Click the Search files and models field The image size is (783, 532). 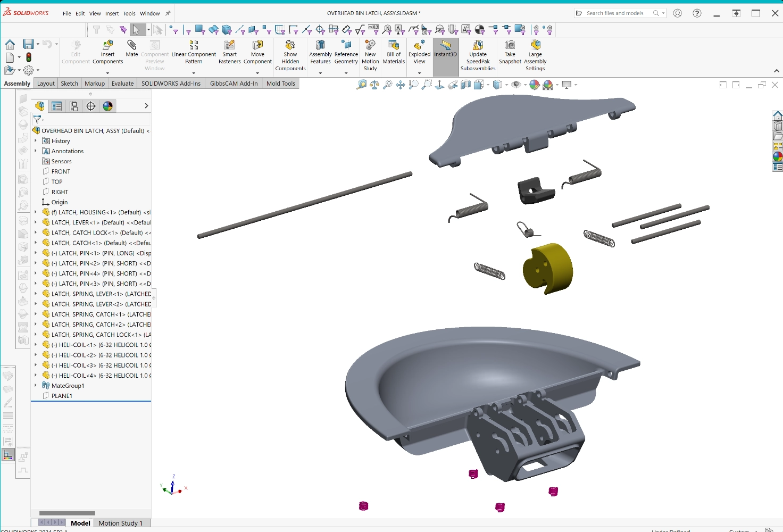click(615, 13)
